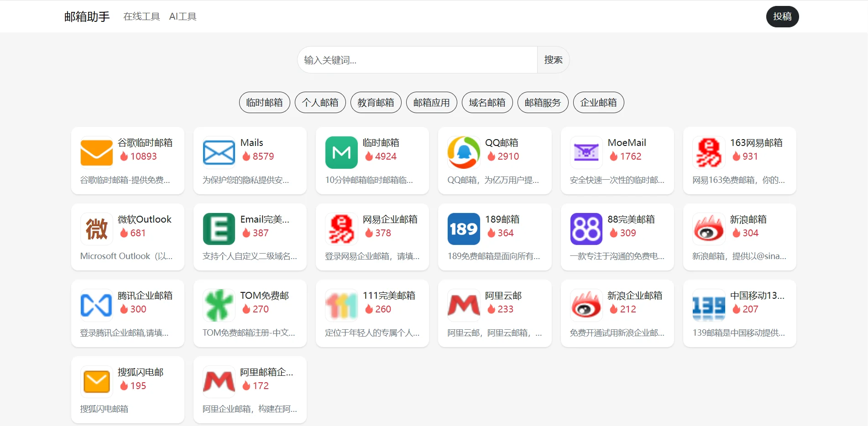This screenshot has height=426, width=868.
Task: Click the 微软Outlook service icon
Action: (96, 229)
